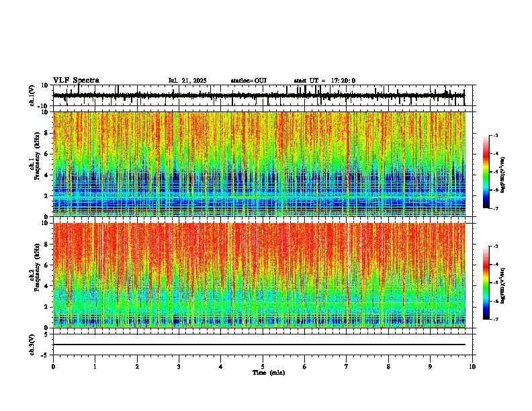
Task: Click time axis tick label "1"
Action: (x=95, y=367)
